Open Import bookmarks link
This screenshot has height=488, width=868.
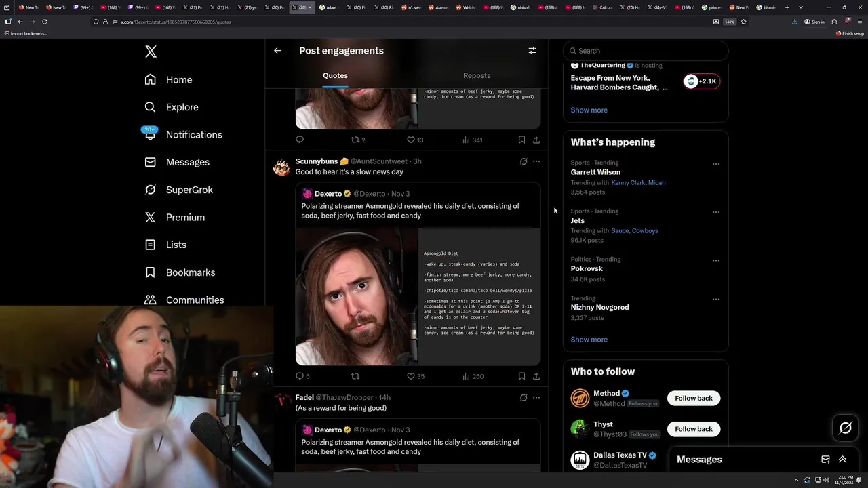tap(26, 33)
